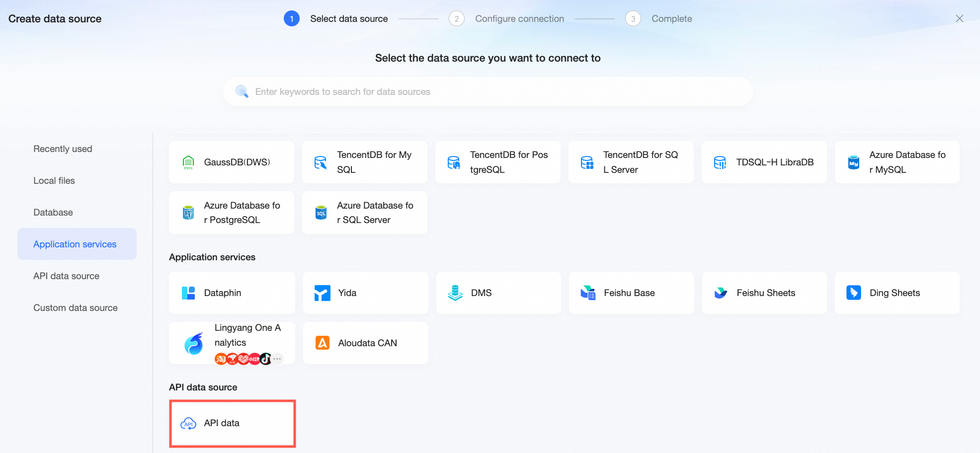Select the TencentDB for MySQL label

tap(374, 162)
